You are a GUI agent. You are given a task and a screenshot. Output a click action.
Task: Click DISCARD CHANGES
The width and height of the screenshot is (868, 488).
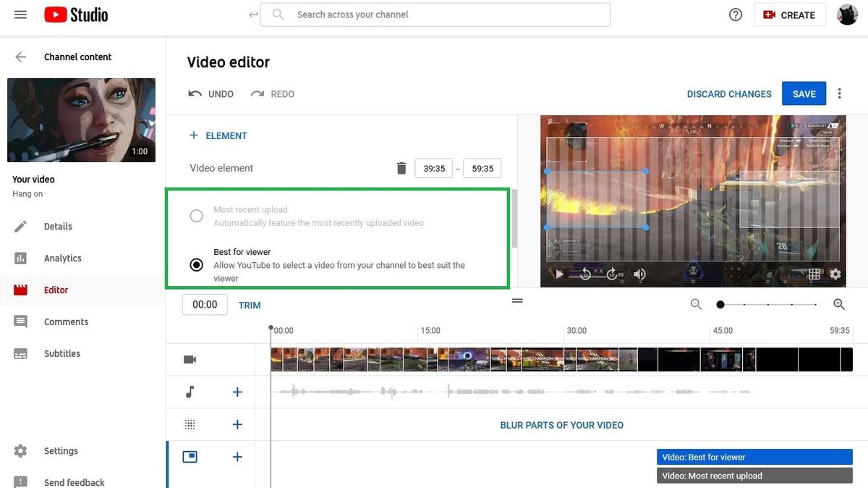click(x=729, y=93)
